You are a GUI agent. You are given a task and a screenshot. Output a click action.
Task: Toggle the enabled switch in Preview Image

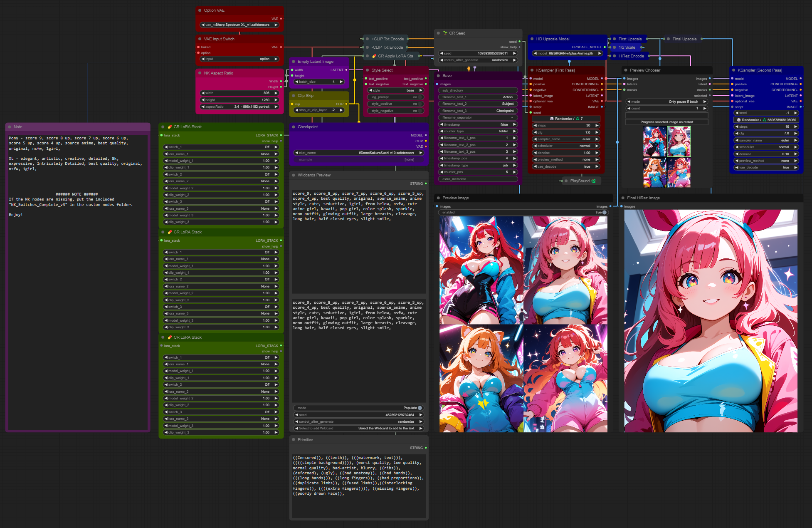604,213
